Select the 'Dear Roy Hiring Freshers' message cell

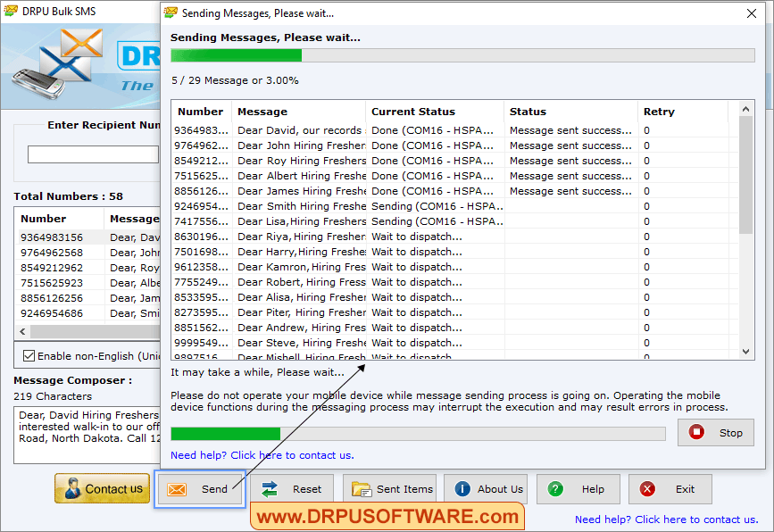point(300,161)
